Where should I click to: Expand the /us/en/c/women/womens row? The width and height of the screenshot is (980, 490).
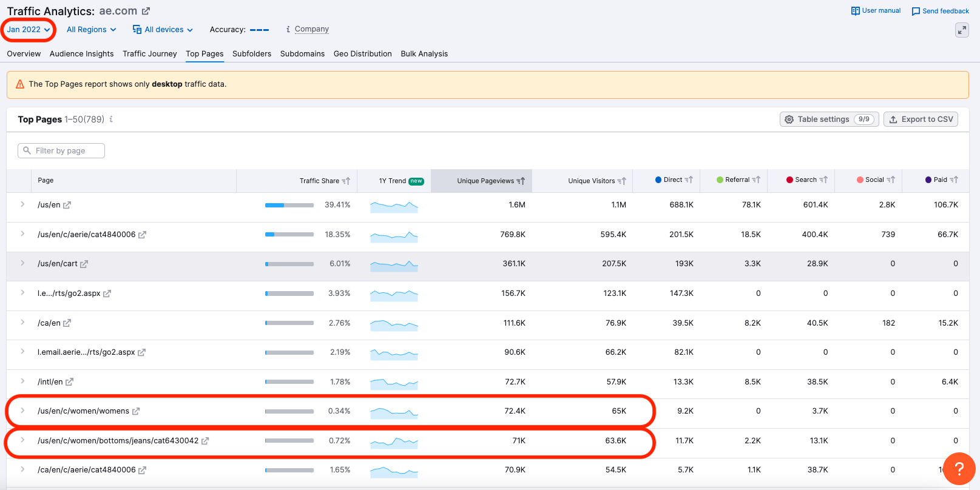pyautogui.click(x=22, y=411)
